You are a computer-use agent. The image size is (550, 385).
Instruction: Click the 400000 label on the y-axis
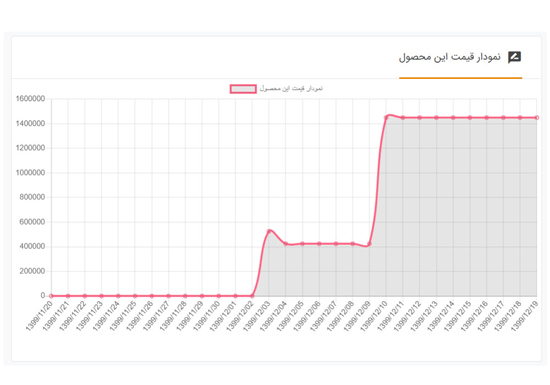pyautogui.click(x=32, y=246)
